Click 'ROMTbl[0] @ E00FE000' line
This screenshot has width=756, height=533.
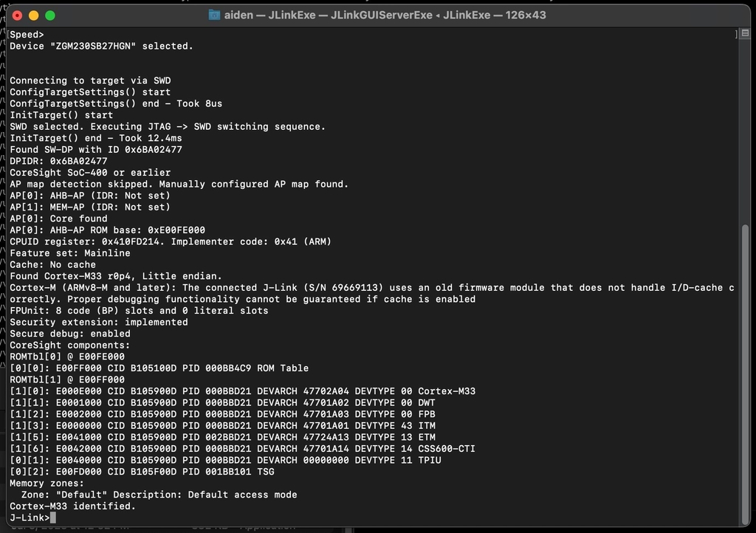point(67,357)
